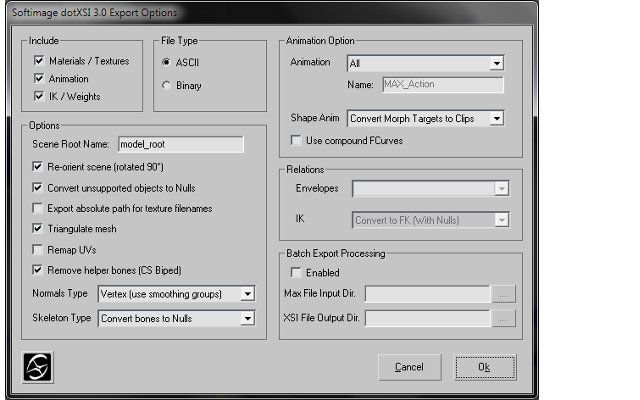The image size is (640, 400).
Task: Uncheck the Animation include checkbox
Action: pyautogui.click(x=39, y=78)
